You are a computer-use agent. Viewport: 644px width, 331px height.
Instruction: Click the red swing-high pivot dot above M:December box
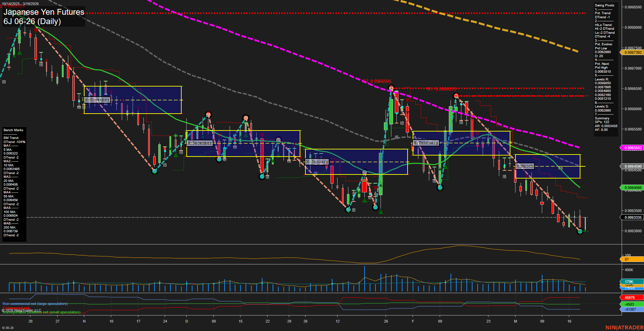(208, 114)
